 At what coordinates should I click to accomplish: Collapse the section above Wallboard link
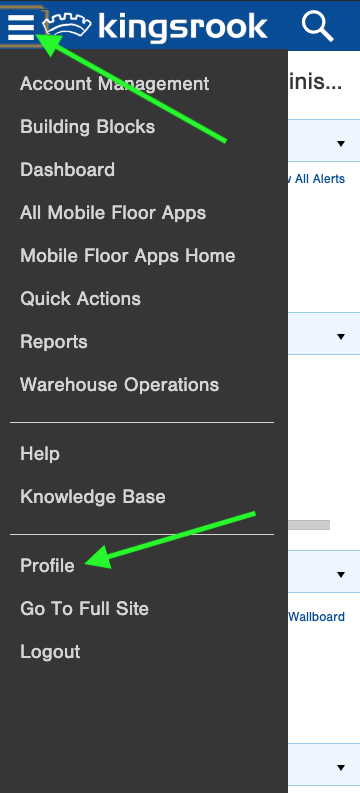[341, 575]
